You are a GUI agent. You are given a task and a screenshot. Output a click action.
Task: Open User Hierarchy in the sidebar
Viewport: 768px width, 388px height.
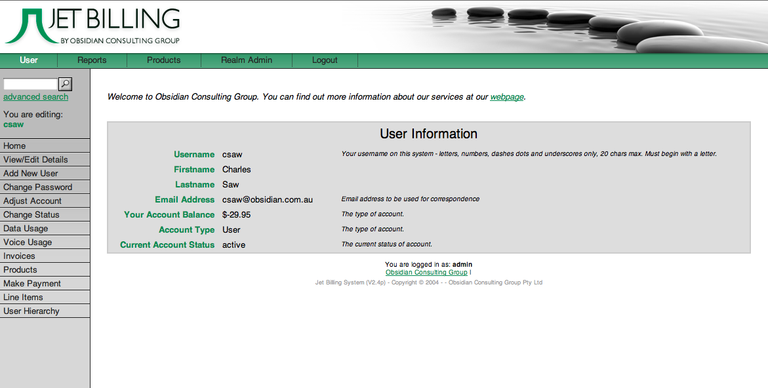[45, 311]
